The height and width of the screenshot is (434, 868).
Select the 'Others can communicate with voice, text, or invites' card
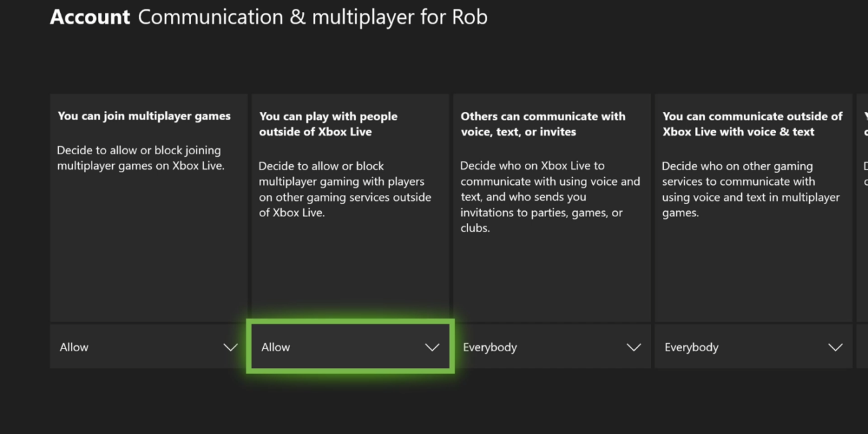[552, 208]
